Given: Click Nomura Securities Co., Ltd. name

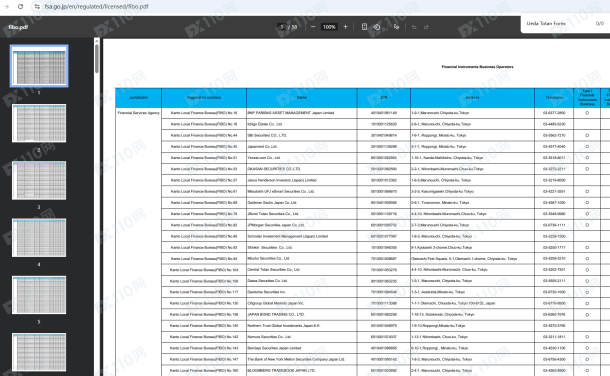Looking at the screenshot, I should point(269,337).
